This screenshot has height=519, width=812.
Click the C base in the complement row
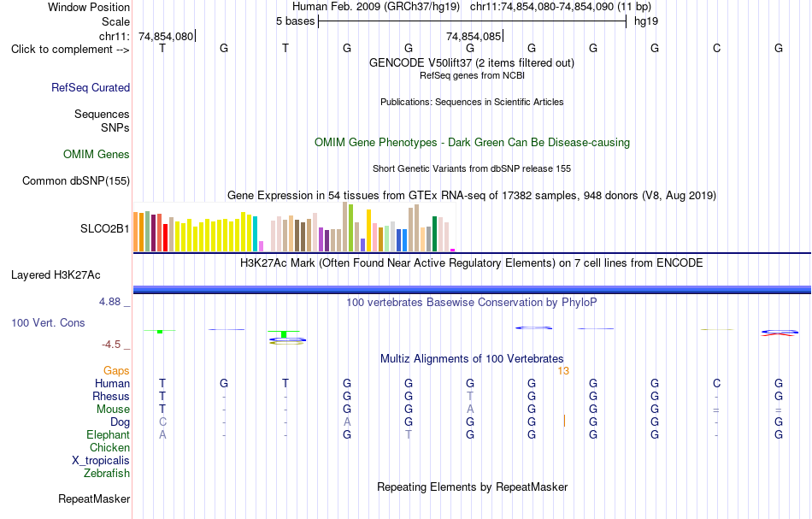point(717,48)
